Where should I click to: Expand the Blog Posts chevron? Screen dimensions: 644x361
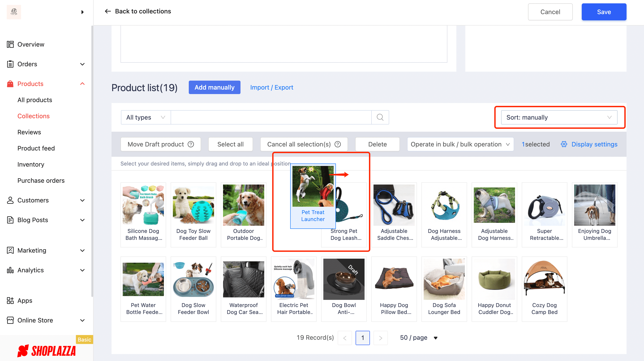click(x=82, y=220)
